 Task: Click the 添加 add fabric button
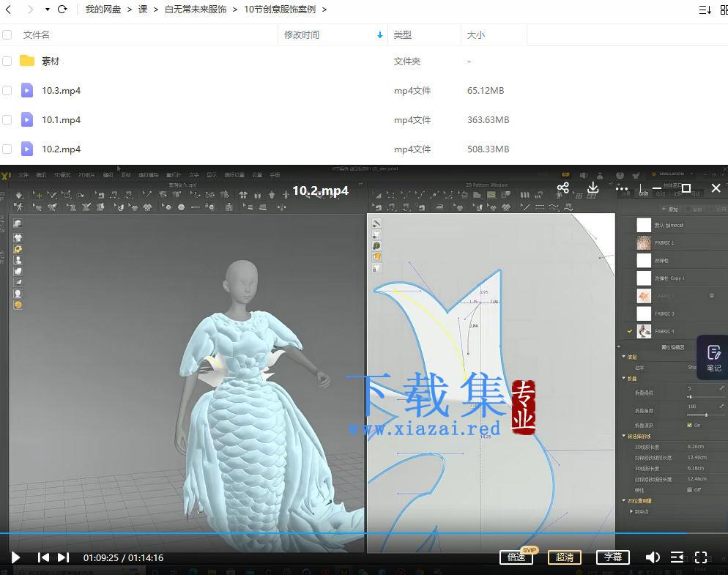coord(670,209)
